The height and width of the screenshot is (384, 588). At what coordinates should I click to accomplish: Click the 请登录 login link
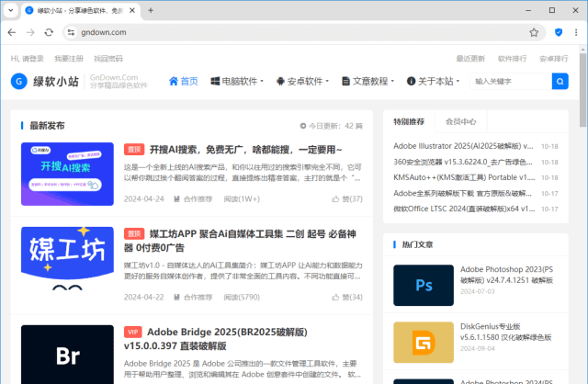tap(33, 59)
